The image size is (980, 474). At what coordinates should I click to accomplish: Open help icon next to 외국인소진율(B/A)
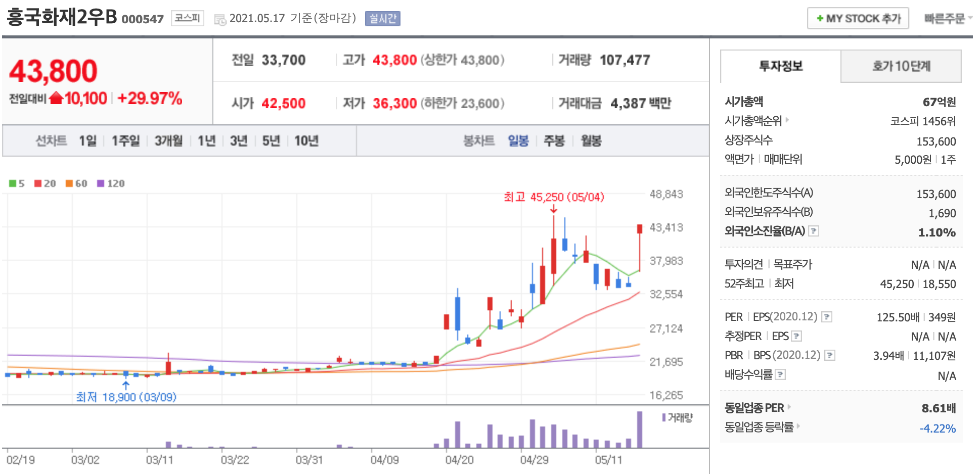814,231
